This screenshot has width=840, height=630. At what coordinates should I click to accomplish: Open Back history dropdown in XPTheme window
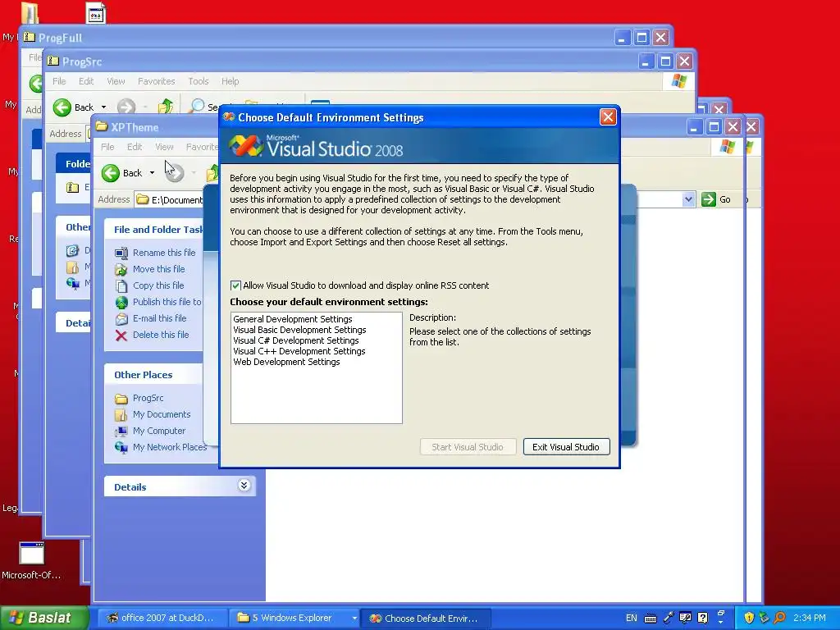[152, 172]
